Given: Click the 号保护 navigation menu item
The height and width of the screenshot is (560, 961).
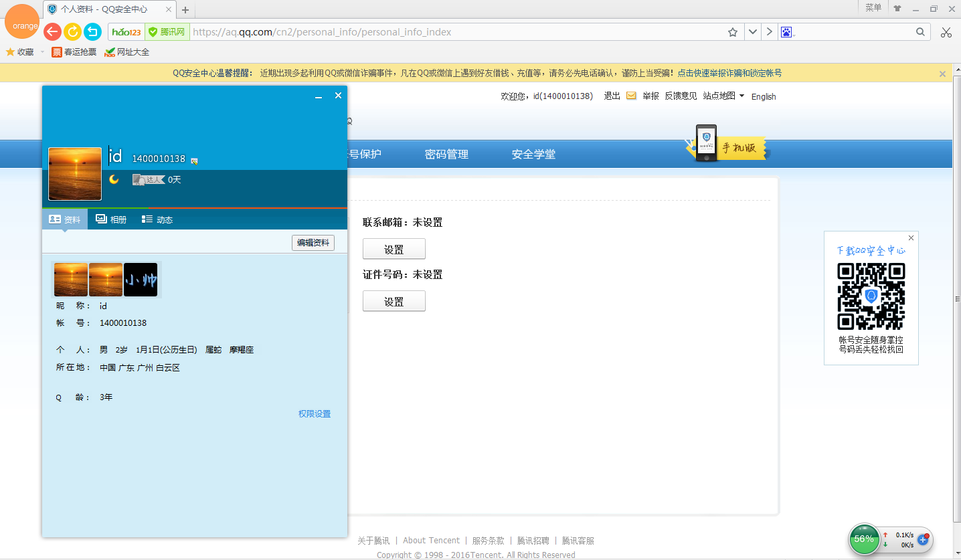Looking at the screenshot, I should point(365,155).
